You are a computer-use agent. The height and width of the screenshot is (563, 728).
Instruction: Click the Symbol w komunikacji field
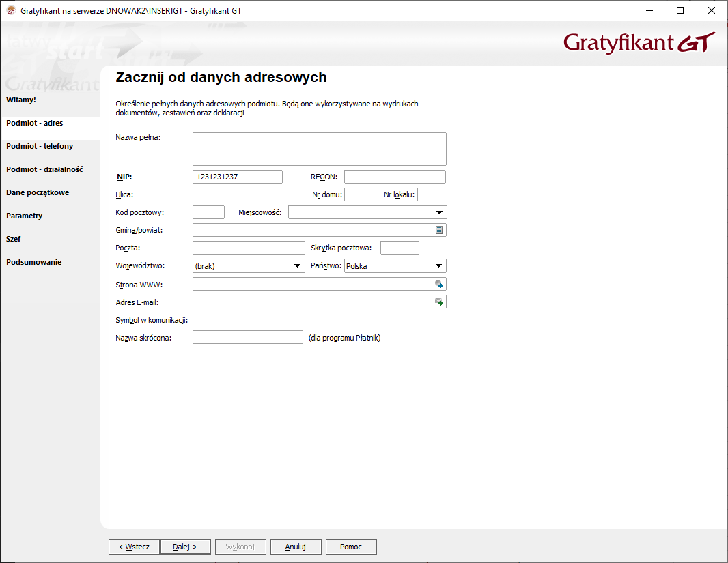point(247,319)
